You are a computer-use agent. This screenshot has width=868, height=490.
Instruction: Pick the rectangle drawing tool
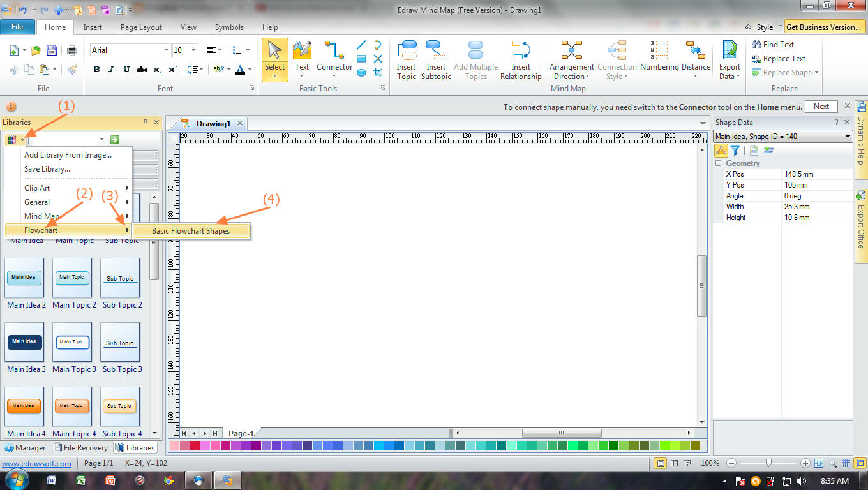[361, 59]
